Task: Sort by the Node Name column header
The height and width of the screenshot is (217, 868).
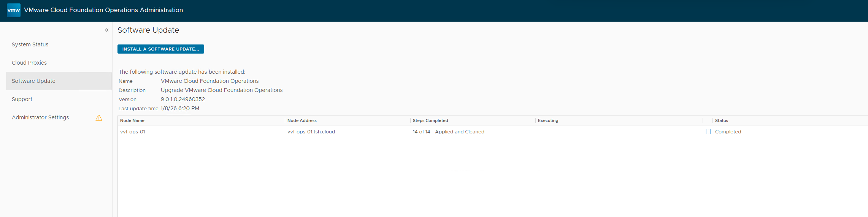Action: pyautogui.click(x=132, y=120)
